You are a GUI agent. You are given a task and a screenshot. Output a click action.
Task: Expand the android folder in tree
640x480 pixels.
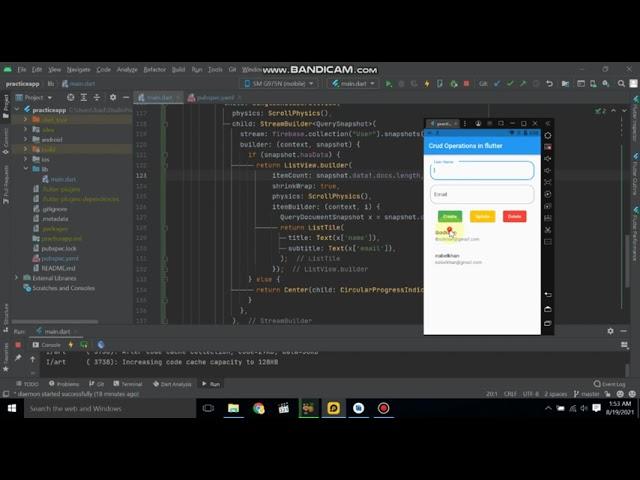click(x=26, y=139)
